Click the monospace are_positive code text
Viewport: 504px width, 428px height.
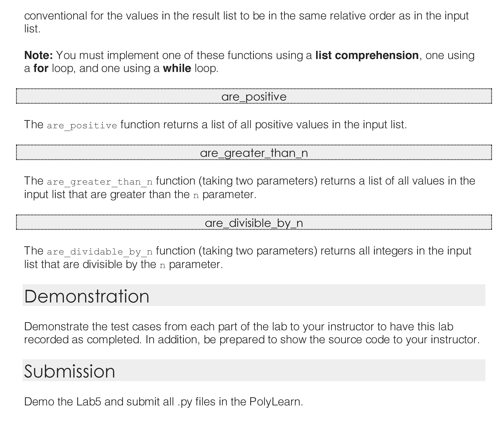click(x=82, y=125)
